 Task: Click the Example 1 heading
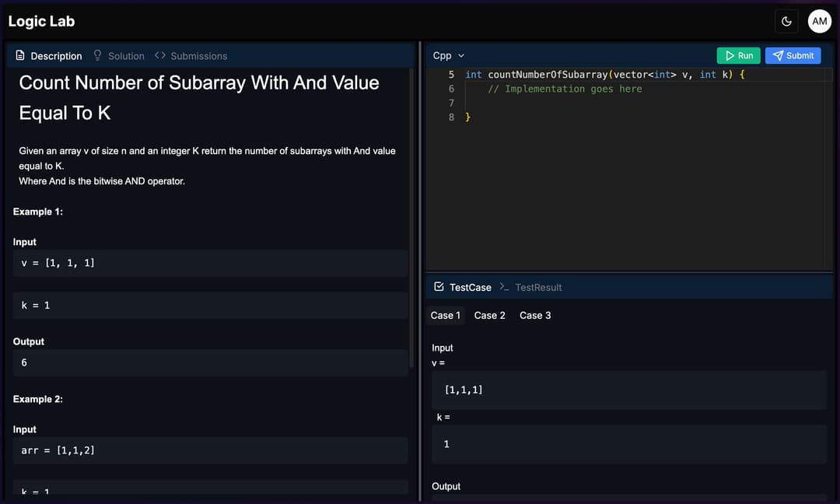click(x=38, y=212)
